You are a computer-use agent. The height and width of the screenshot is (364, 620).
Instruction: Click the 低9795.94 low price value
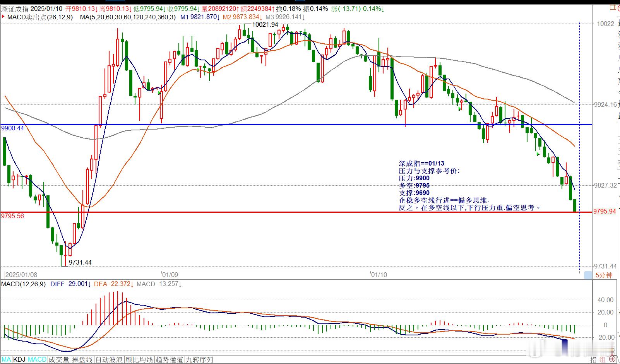tap(150, 9)
